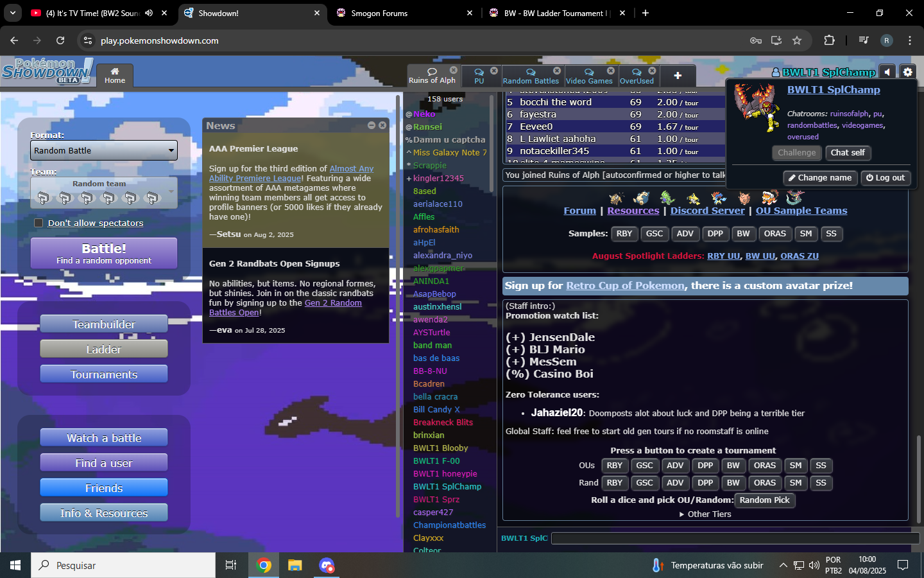Screen dimensions: 924x578
Task: Switch to OverUsed room tab
Action: (x=637, y=76)
